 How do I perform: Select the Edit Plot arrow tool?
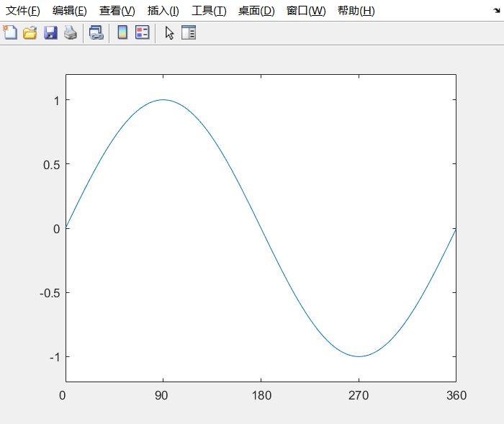click(169, 33)
